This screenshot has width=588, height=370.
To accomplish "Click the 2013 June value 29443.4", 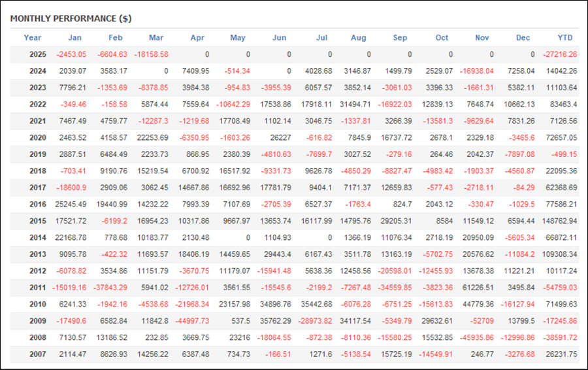I will 278,254.
